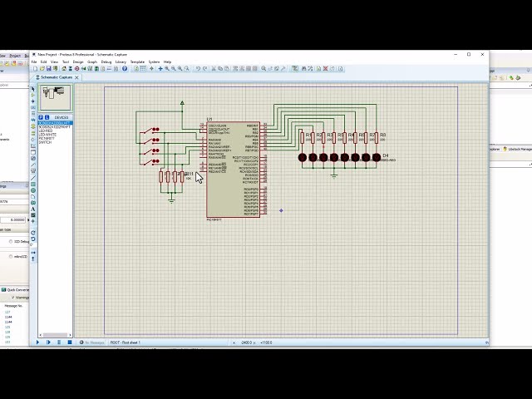The width and height of the screenshot is (532, 399).
Task: Save the project with the floppy disk icon
Action: (48, 68)
